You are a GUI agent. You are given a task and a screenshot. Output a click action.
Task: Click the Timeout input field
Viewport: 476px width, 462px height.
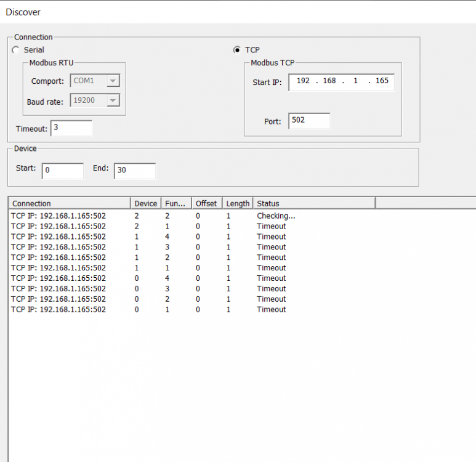tap(71, 128)
